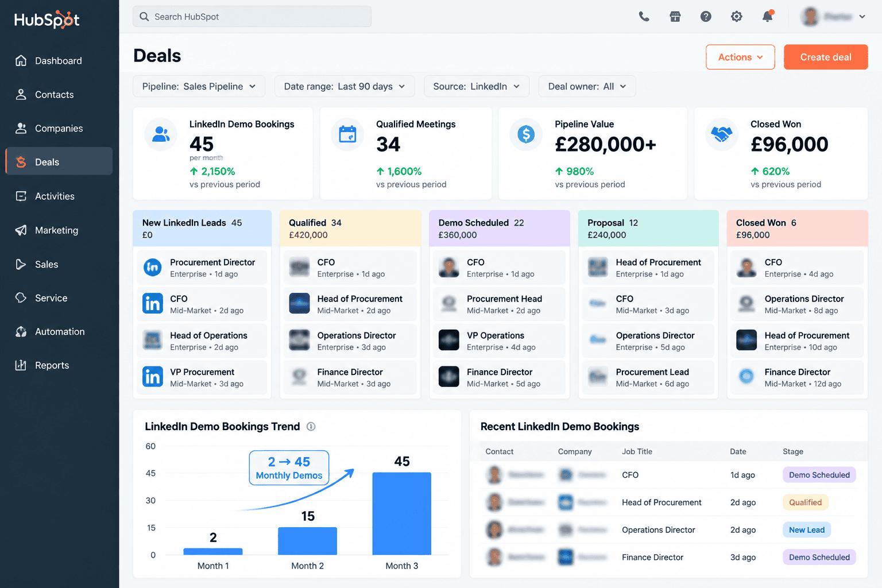Open the marketplace store icon
Screen dimensions: 882x588
675,17
